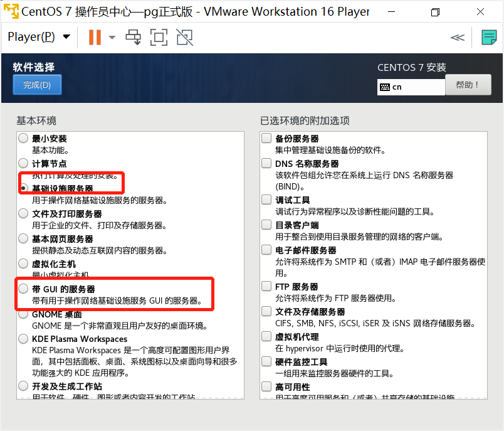Viewport: 504px width, 431px height.
Task: Send Ctrl+Alt+Del to the virtual machine
Action: click(133, 37)
